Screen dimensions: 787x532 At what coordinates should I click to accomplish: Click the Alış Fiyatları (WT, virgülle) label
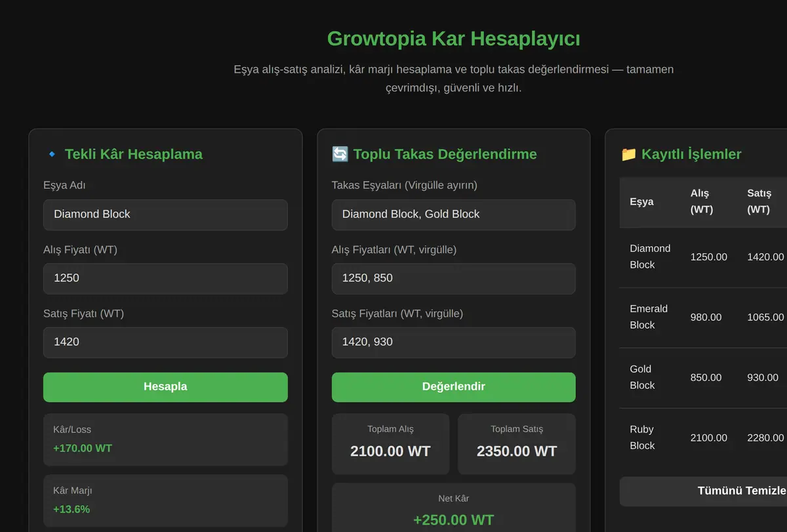(394, 250)
